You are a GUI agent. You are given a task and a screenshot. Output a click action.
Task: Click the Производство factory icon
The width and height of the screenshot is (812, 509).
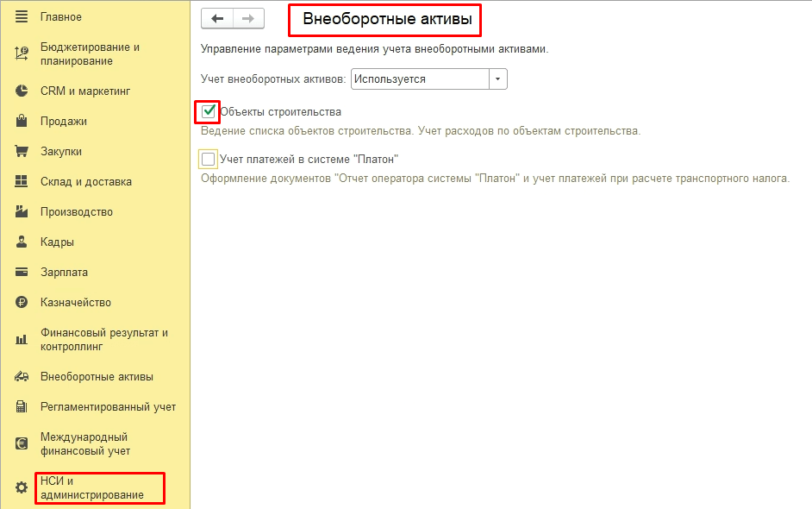[x=22, y=211]
